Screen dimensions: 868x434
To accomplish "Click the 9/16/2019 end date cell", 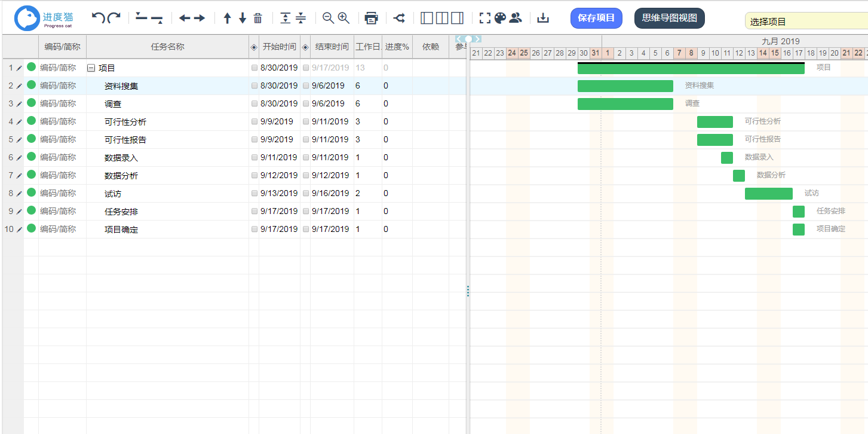I will [332, 194].
